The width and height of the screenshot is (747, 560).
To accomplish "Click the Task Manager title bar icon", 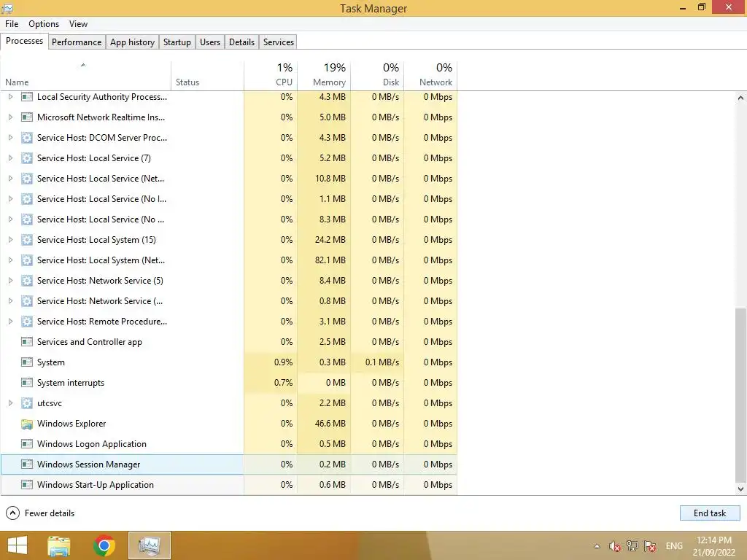I will [7, 8].
